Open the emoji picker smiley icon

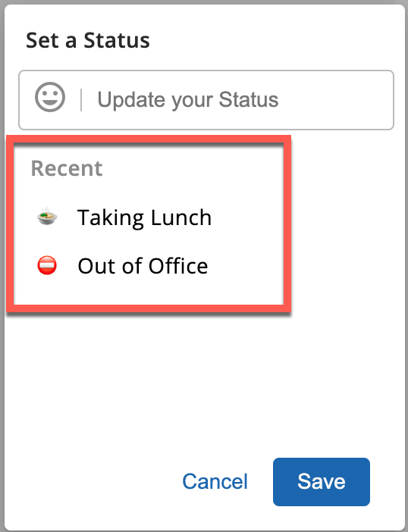coord(50,97)
